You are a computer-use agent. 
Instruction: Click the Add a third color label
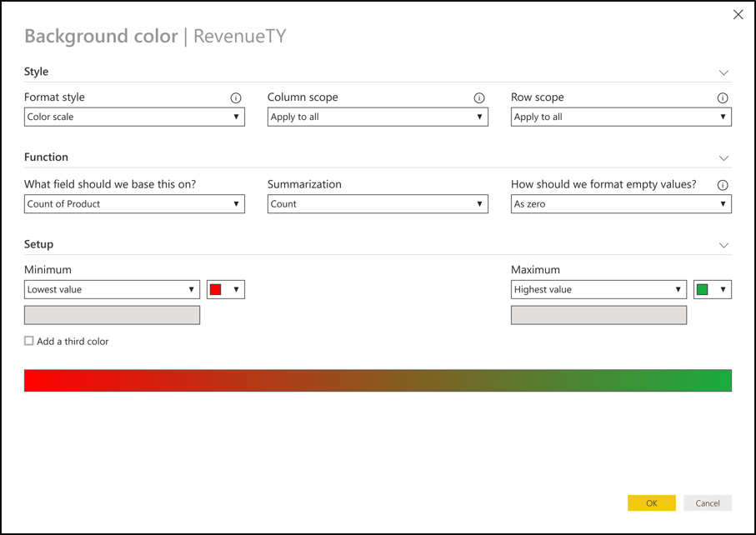click(x=73, y=341)
